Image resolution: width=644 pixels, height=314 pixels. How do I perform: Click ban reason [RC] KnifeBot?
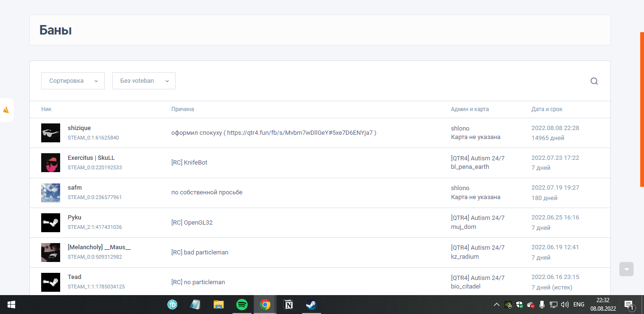[x=189, y=163]
